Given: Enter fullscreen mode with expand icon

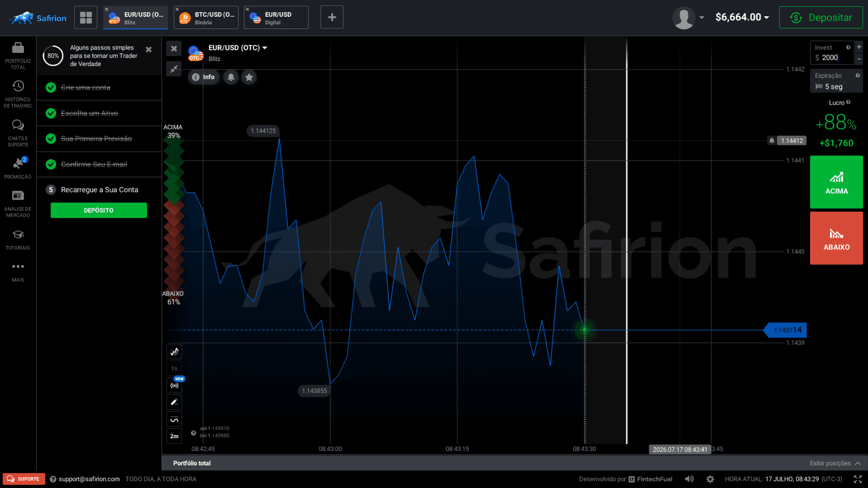Looking at the screenshot, I should pos(858,479).
